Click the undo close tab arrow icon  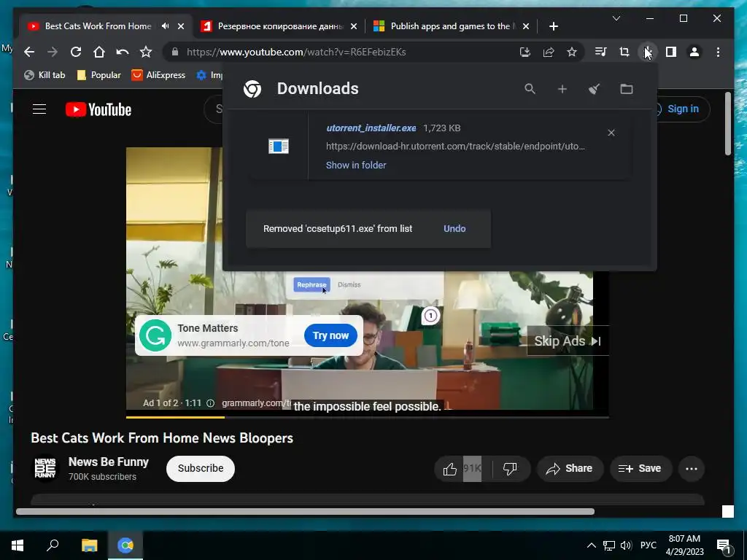pyautogui.click(x=123, y=52)
